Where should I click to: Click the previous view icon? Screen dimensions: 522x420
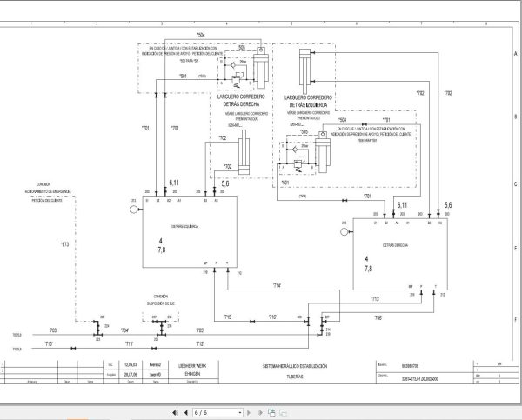tap(271, 413)
